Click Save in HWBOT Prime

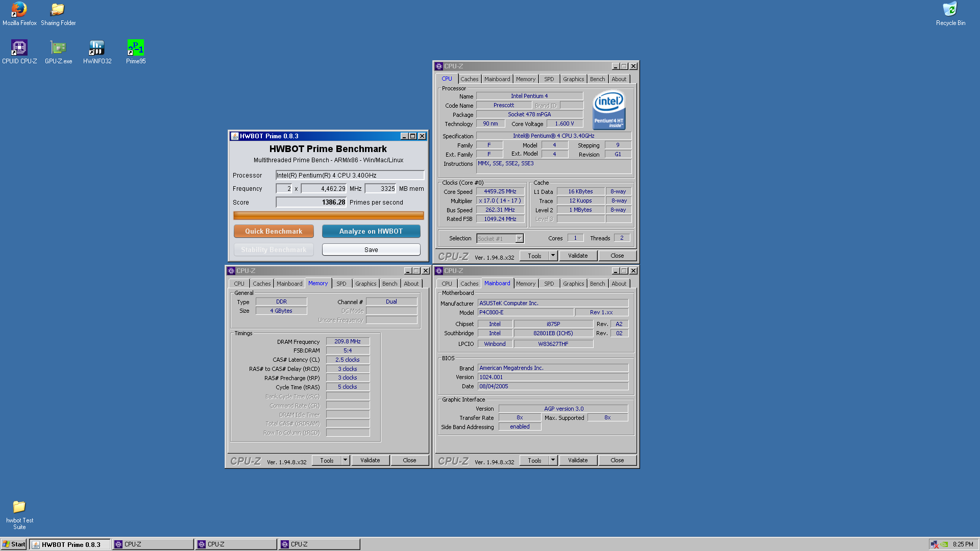371,249
